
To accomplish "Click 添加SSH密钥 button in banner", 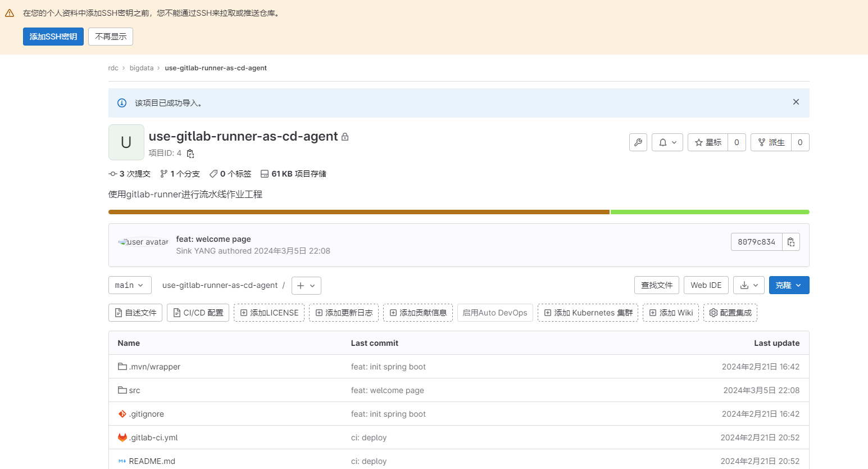I will tap(53, 37).
